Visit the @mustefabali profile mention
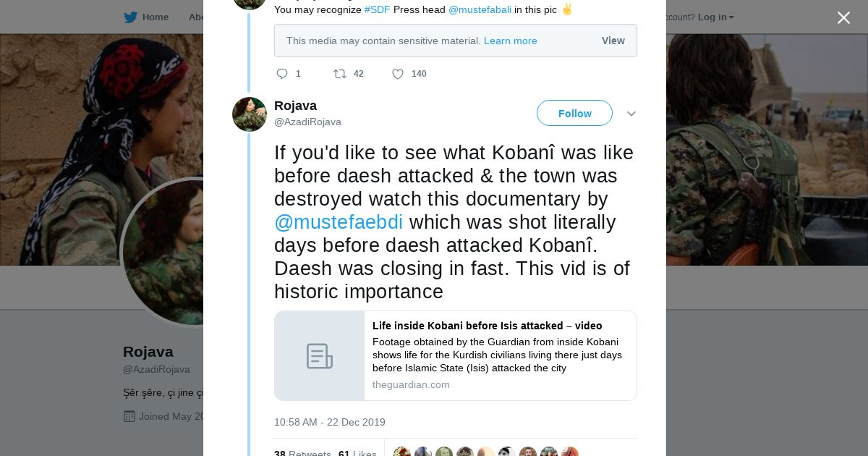 (480, 9)
